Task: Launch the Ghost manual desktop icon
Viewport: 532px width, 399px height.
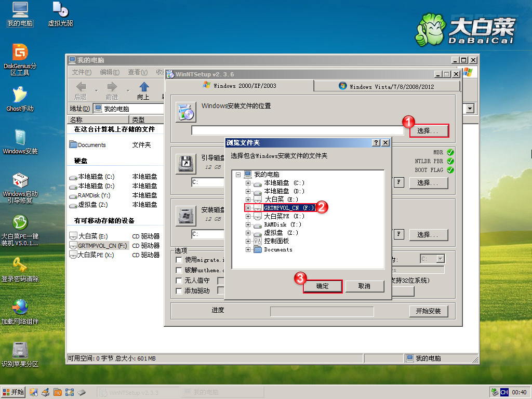Action: point(20,95)
